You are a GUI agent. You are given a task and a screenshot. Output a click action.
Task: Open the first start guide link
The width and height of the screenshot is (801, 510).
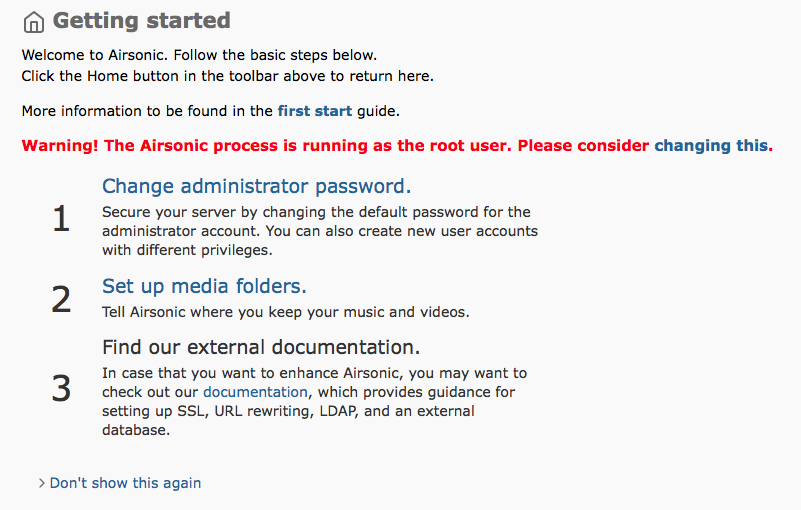click(x=315, y=111)
